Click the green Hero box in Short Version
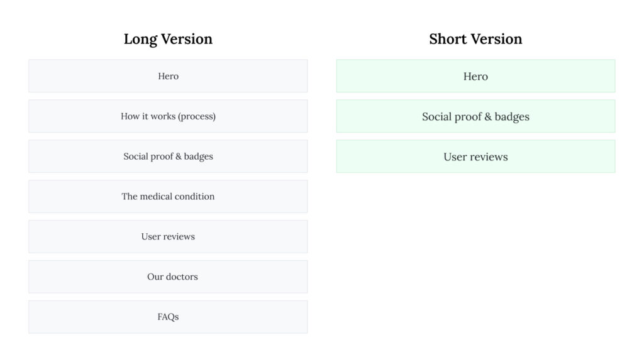The image size is (644, 362). click(x=475, y=76)
